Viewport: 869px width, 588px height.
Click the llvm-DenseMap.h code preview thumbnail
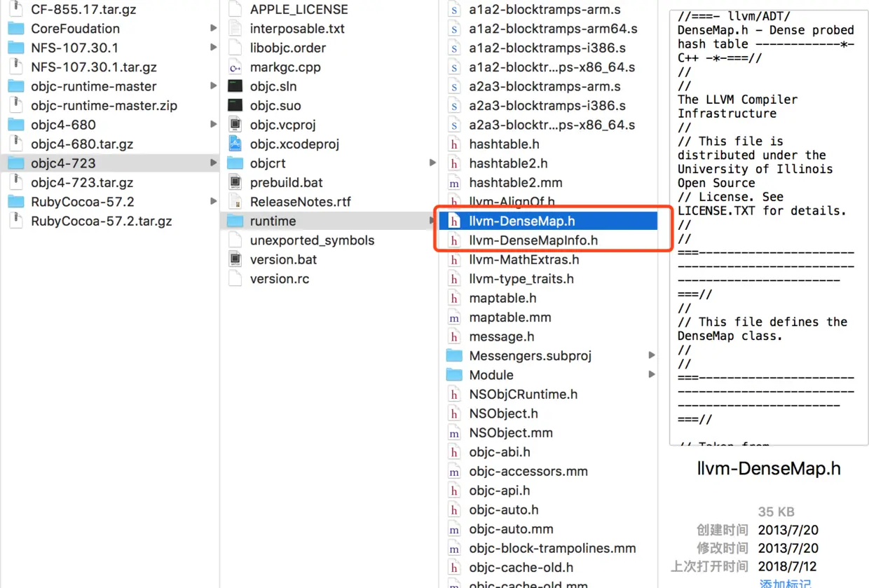tap(769, 228)
